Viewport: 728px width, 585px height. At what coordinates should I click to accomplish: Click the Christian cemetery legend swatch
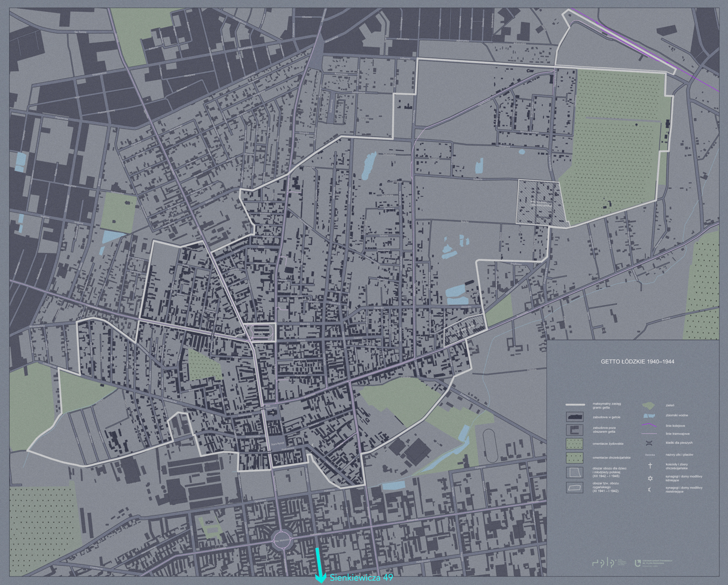pyautogui.click(x=574, y=458)
